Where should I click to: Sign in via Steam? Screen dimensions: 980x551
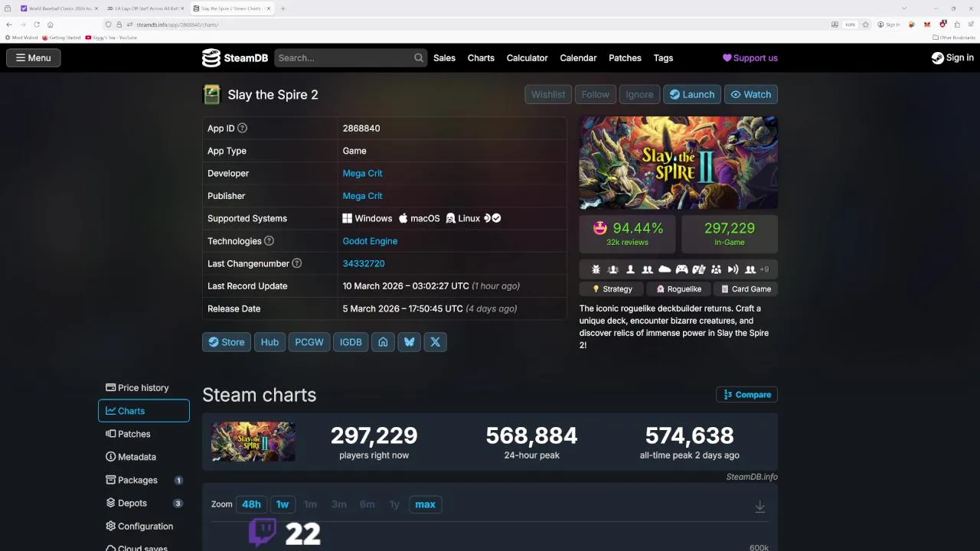952,58
